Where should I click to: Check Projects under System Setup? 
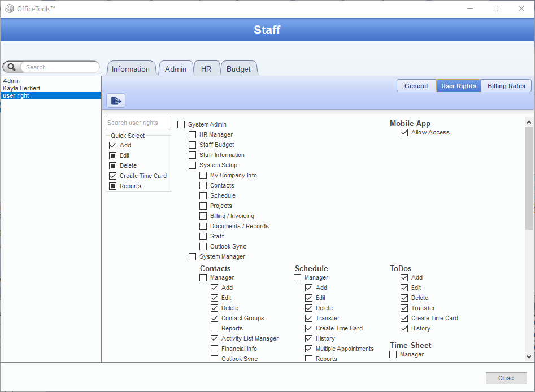[x=203, y=206]
